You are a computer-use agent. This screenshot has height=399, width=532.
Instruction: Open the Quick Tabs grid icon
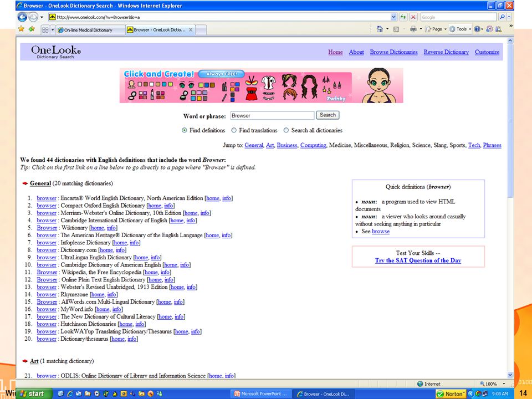[x=45, y=30]
